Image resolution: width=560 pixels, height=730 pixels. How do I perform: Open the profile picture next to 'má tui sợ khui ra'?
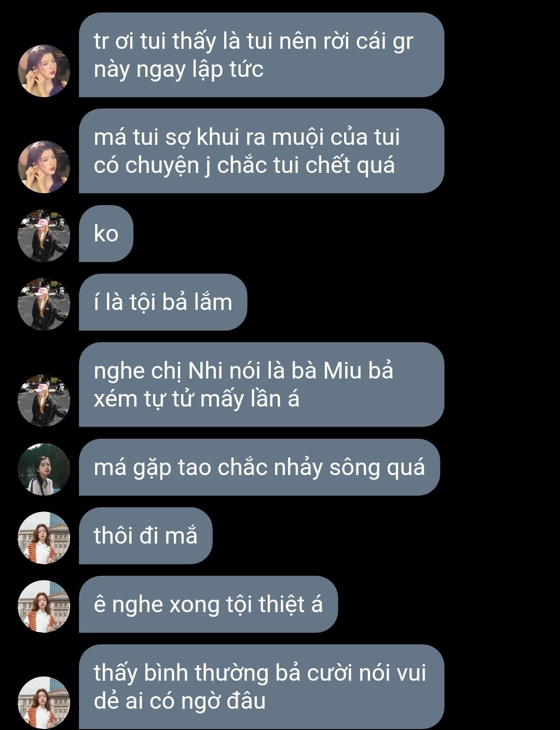44,167
